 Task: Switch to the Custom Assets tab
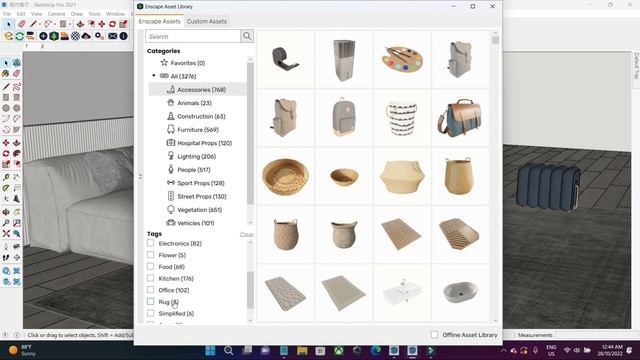click(207, 21)
